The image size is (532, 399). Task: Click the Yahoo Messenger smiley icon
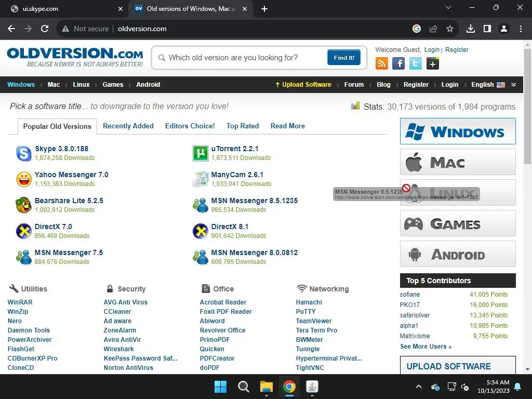pyautogui.click(x=24, y=179)
